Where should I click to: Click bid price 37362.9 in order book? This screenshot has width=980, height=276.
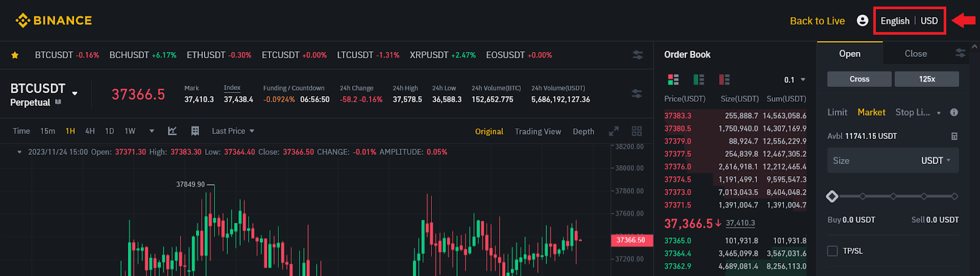tap(677, 267)
